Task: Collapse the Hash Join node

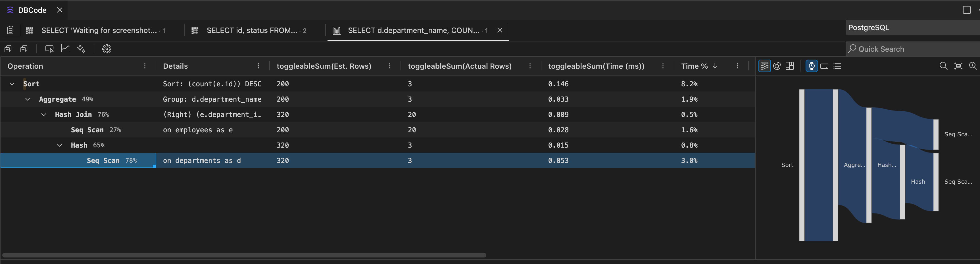Action: click(44, 114)
